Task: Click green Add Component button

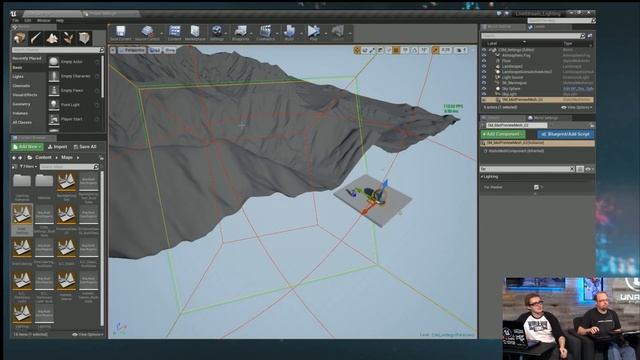Action: 503,134
